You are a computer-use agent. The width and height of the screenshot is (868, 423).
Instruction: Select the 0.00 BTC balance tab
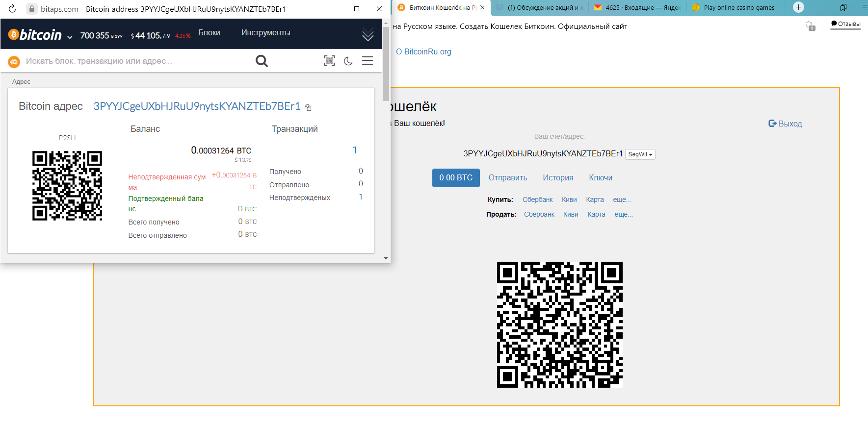point(456,178)
